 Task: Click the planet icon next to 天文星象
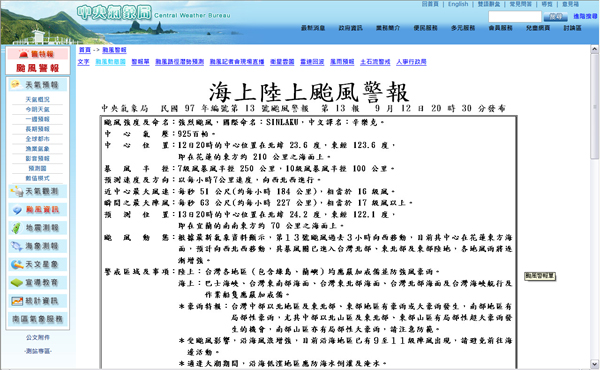17,264
